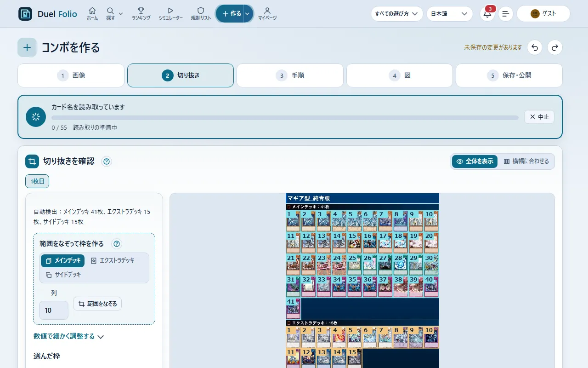588x368 pixels.
Task: Open help icon beside 範囲をなぞって枠を作る
Action: [117, 244]
